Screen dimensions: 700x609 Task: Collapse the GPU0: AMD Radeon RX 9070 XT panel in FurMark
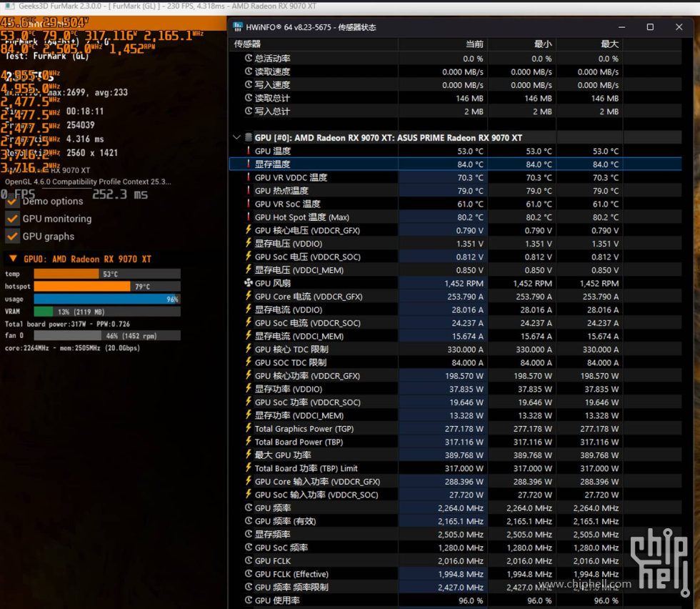13,259
